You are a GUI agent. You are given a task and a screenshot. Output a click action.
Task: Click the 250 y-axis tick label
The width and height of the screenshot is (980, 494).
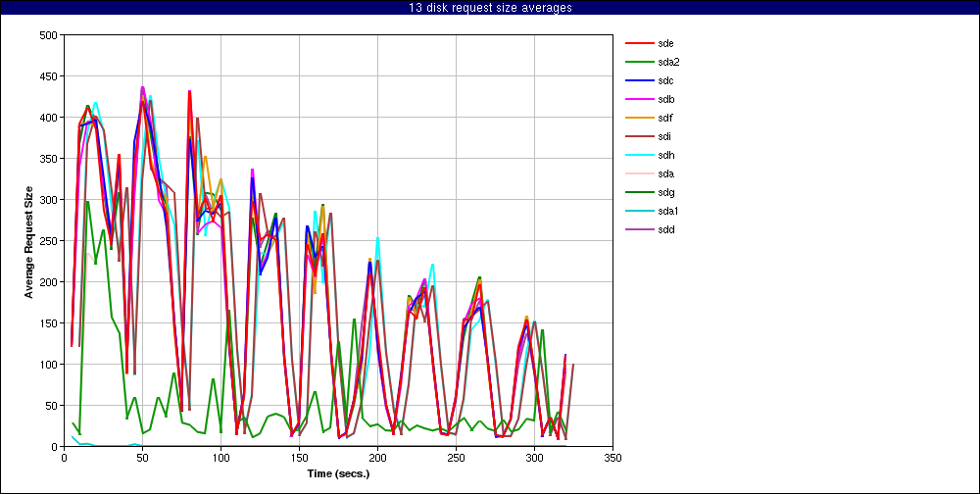[x=50, y=241]
